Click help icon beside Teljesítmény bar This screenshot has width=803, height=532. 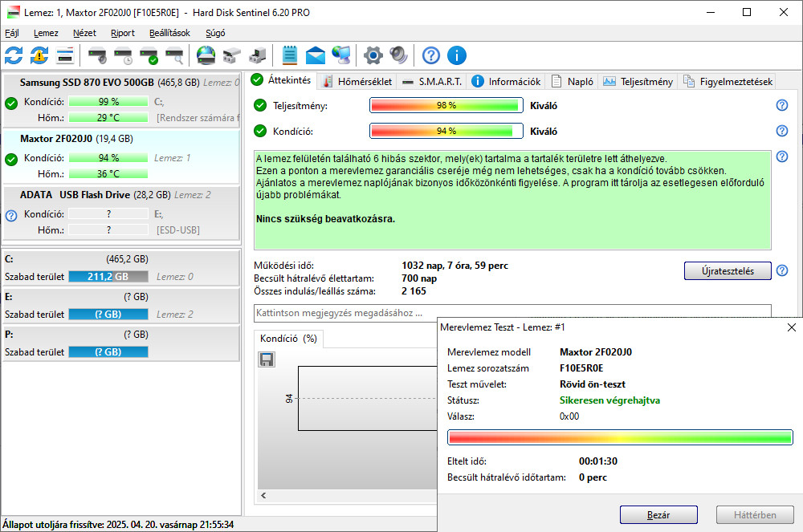[x=782, y=105]
